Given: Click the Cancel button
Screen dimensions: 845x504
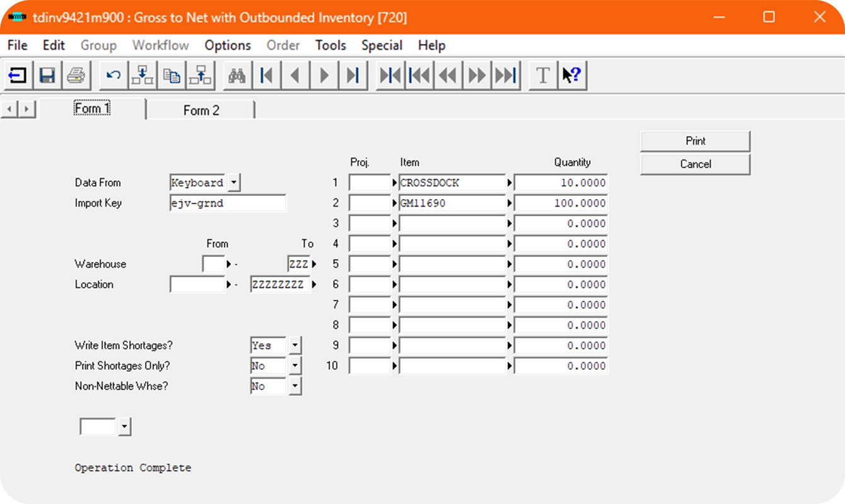Looking at the screenshot, I should pos(696,164).
